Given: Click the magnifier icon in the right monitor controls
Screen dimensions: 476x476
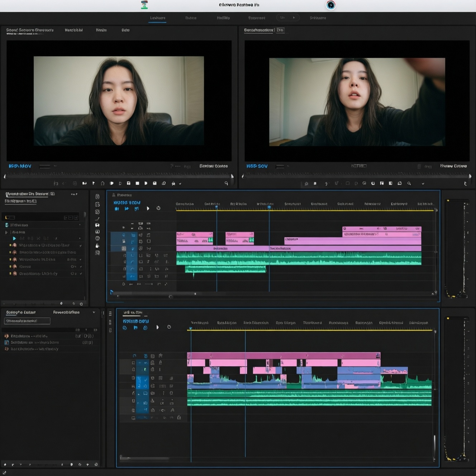Looking at the screenshot, I should (409, 183).
